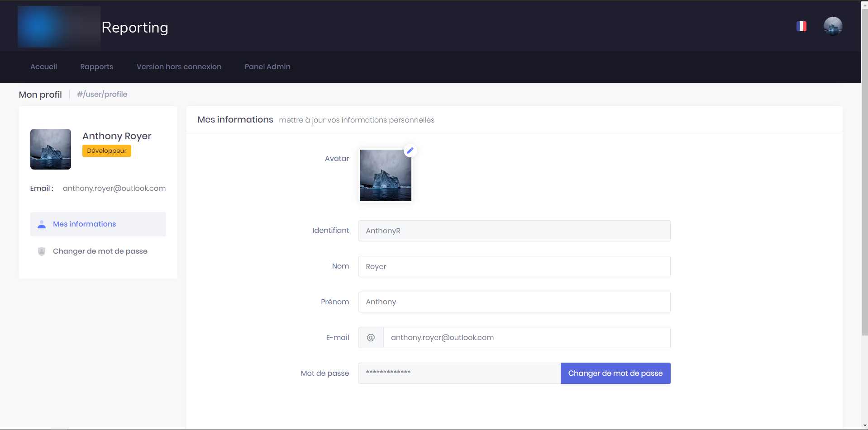This screenshot has height=430, width=868.
Task: Click the blurred logo in the header
Action: pyautogui.click(x=59, y=27)
